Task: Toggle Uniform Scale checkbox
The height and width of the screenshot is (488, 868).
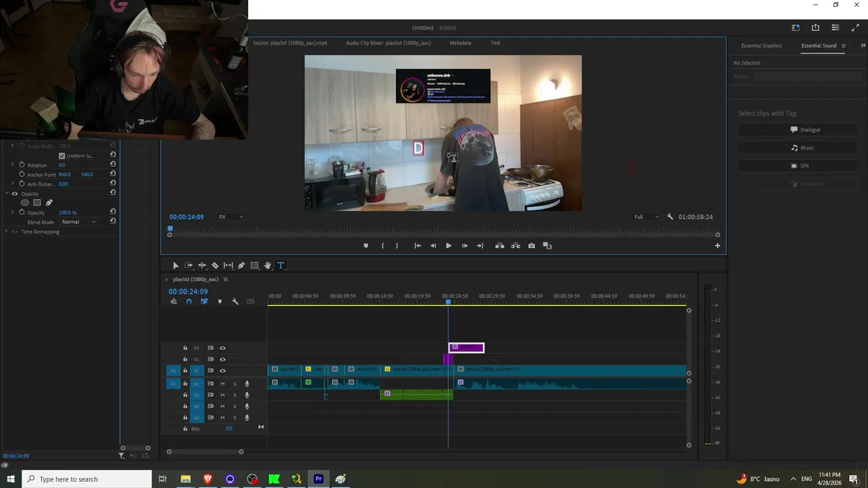Action: click(x=62, y=156)
